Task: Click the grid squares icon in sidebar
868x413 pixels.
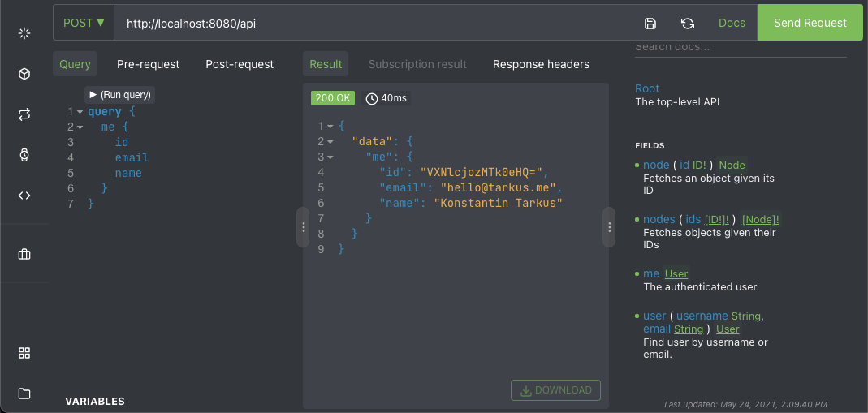Action: [24, 353]
